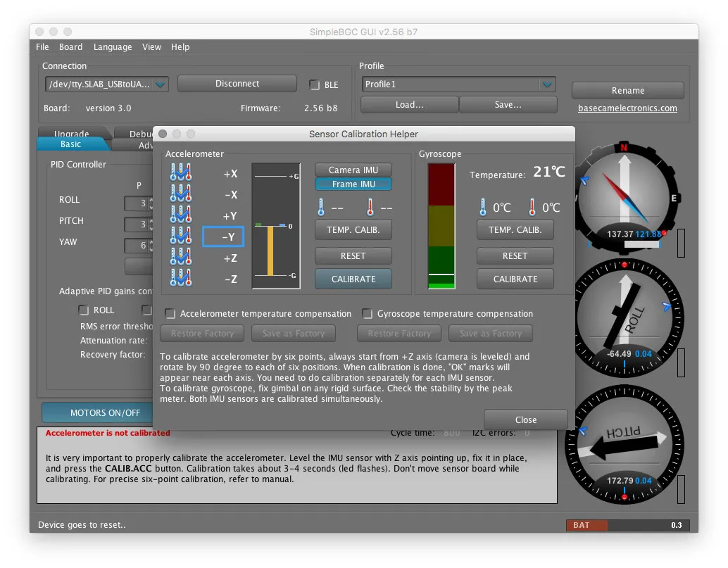Click the PITCH angle gauge dial
728x568 pixels.
click(624, 443)
